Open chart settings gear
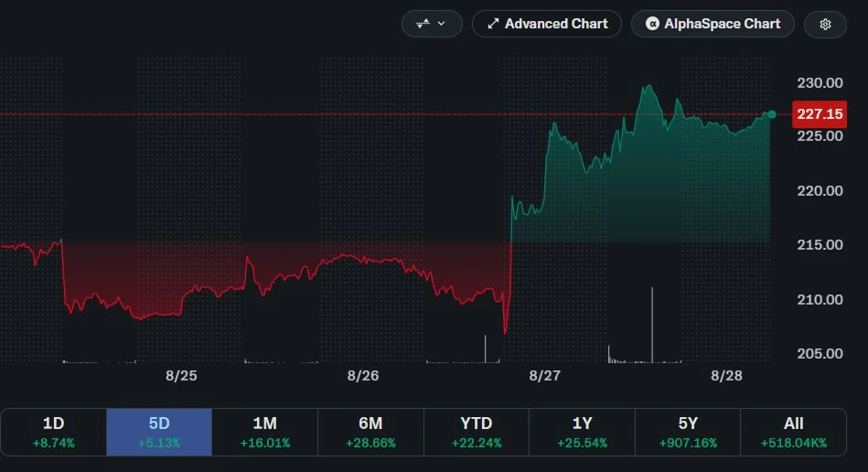Image resolution: width=868 pixels, height=472 pixels. pos(825,25)
